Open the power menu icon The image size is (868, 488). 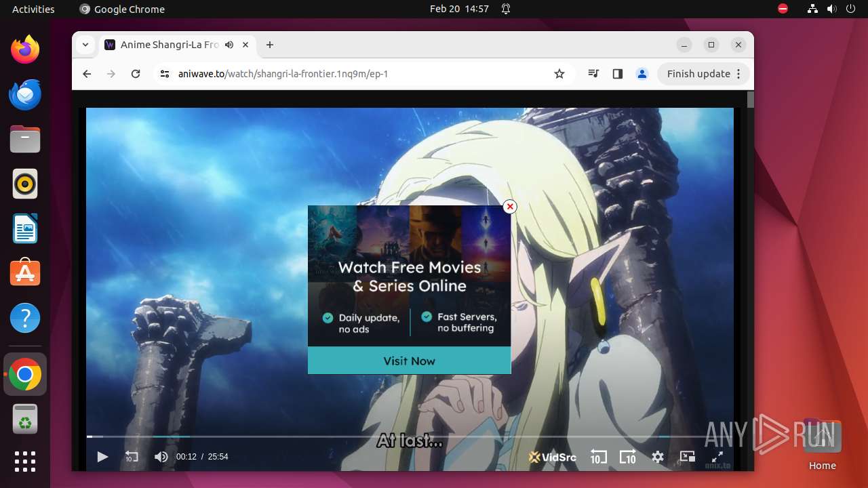tap(850, 9)
